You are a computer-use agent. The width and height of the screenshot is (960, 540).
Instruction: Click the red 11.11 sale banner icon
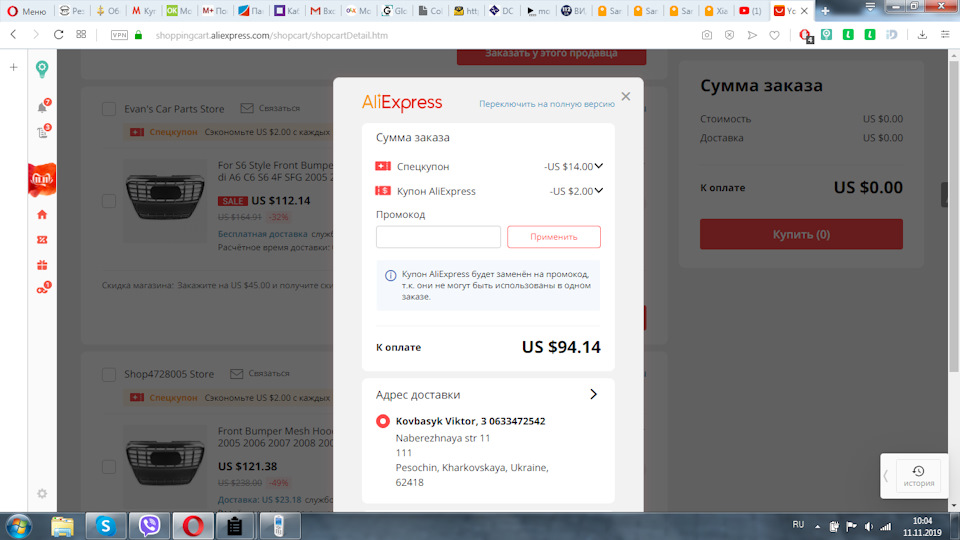point(42,179)
